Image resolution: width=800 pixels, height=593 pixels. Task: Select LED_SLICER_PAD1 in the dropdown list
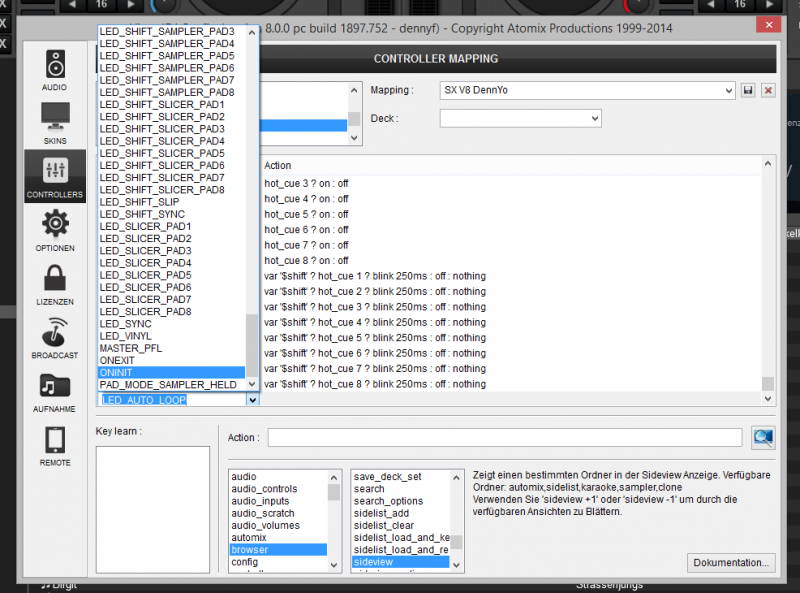click(x=171, y=226)
